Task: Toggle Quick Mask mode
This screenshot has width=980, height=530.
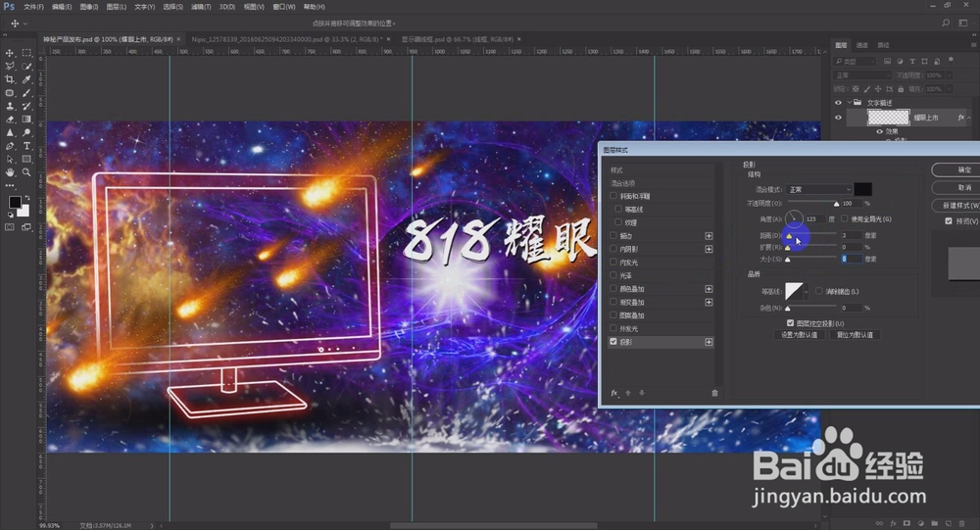Action: (x=10, y=227)
